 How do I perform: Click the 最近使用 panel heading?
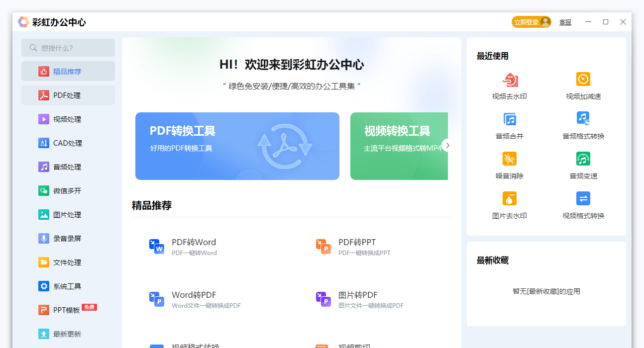[493, 56]
